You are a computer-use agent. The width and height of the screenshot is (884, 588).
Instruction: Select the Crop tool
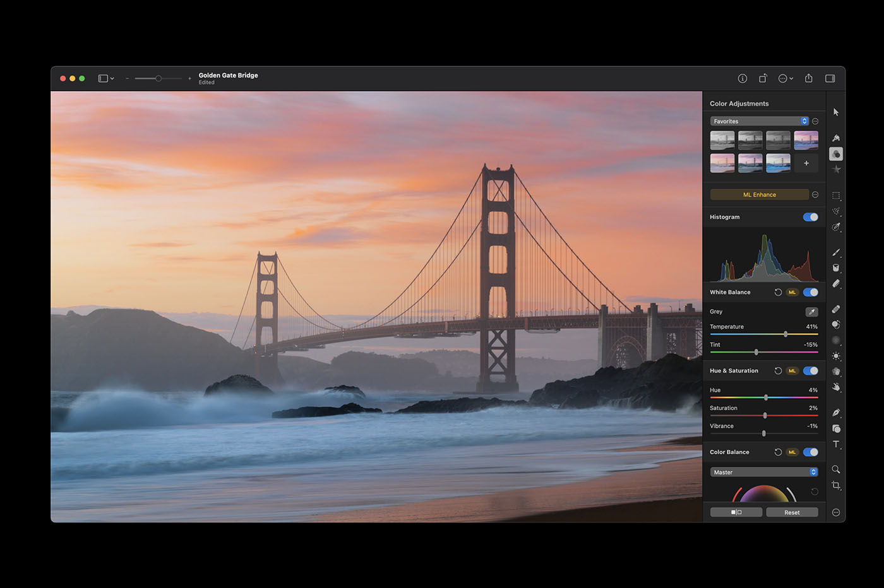coord(836,485)
